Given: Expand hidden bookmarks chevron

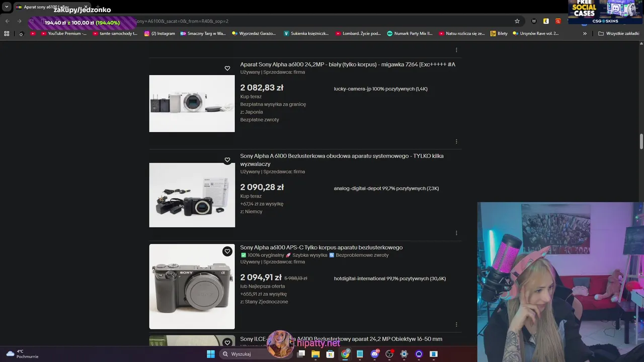Looking at the screenshot, I should coord(585,34).
